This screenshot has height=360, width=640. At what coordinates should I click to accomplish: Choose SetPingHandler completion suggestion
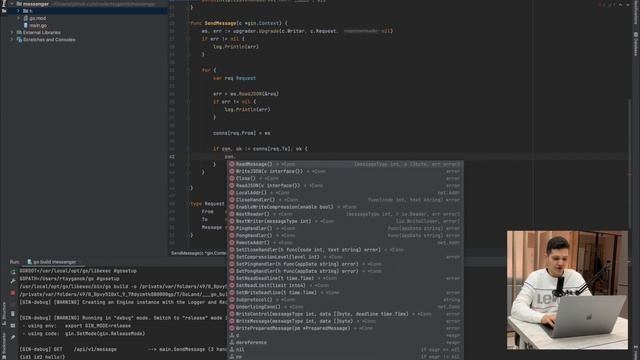coord(345,264)
